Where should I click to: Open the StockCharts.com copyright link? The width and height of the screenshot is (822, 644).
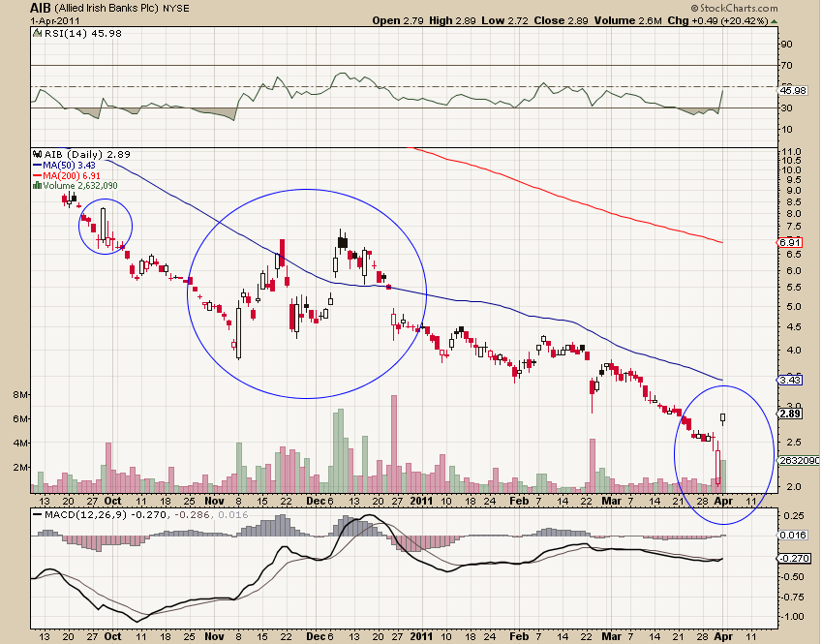[x=735, y=8]
